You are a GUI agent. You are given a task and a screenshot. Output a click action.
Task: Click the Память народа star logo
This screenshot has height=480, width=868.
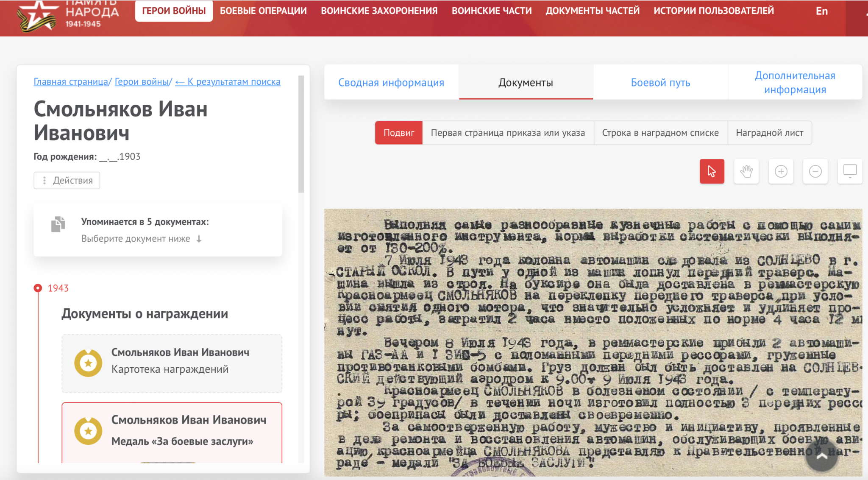click(x=37, y=16)
